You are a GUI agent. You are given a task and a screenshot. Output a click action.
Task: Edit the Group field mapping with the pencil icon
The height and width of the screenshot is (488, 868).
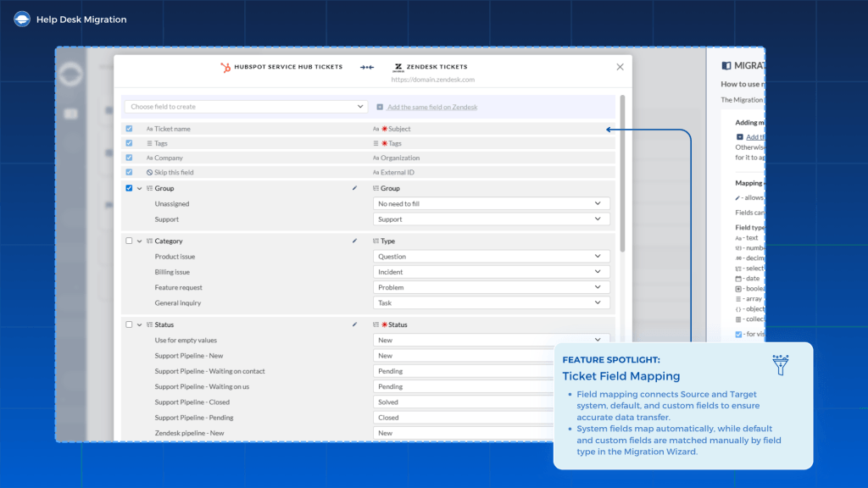[x=355, y=188]
